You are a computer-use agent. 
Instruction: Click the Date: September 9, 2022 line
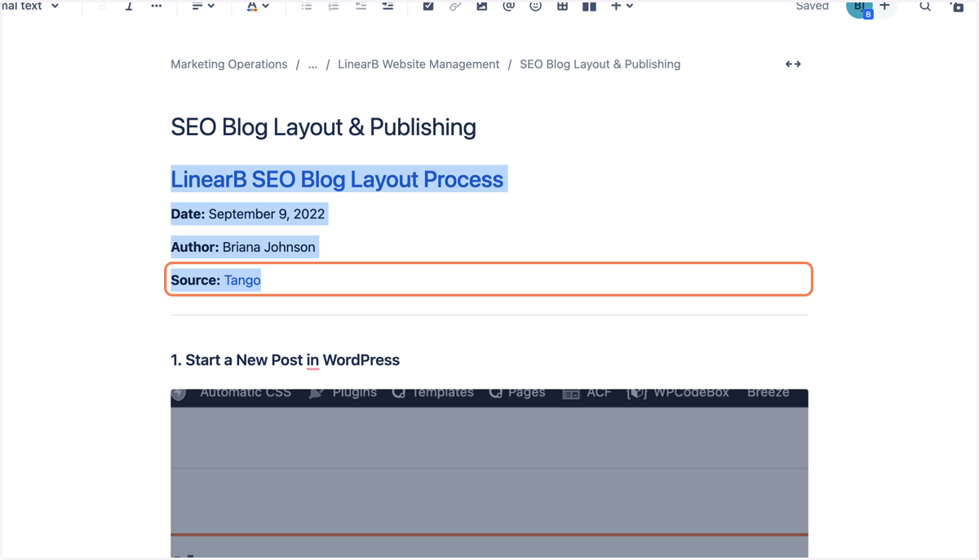pyautogui.click(x=248, y=214)
